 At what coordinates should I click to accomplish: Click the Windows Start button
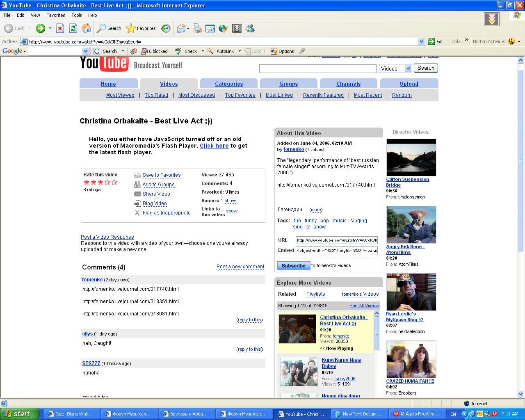pos(20,414)
